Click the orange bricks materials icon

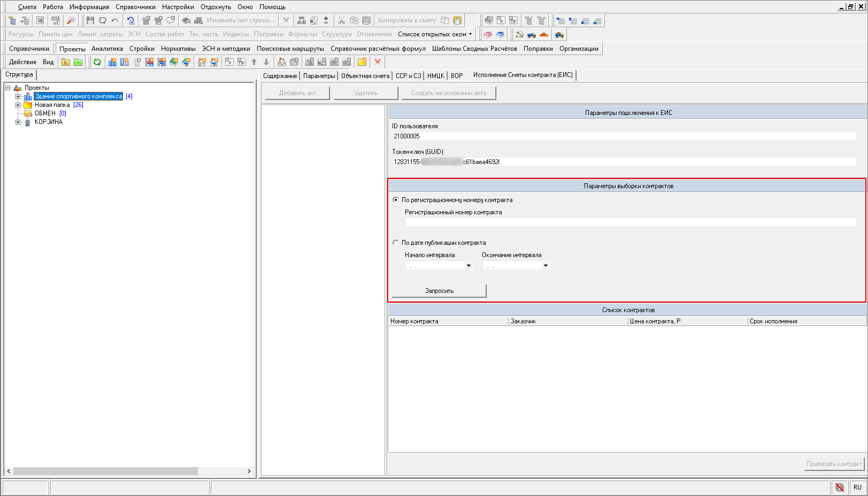pyautogui.click(x=544, y=34)
